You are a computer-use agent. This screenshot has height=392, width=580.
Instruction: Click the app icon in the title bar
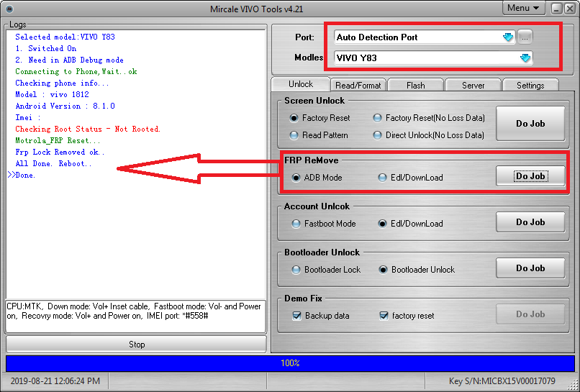pos(9,9)
